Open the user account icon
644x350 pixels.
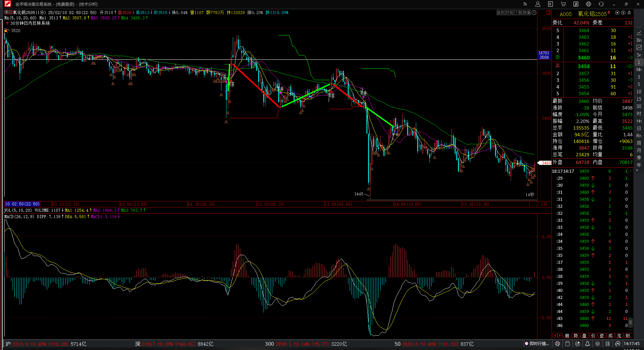pyautogui.click(x=538, y=4)
